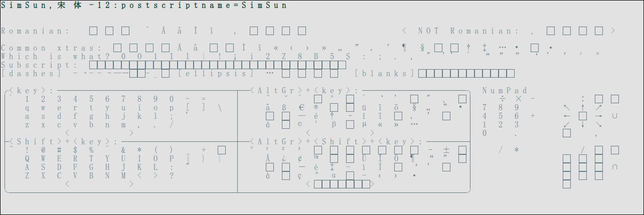This screenshot has height=215, width=644.
Task: Click the copyright © symbol
Action: pyautogui.click(x=300, y=124)
